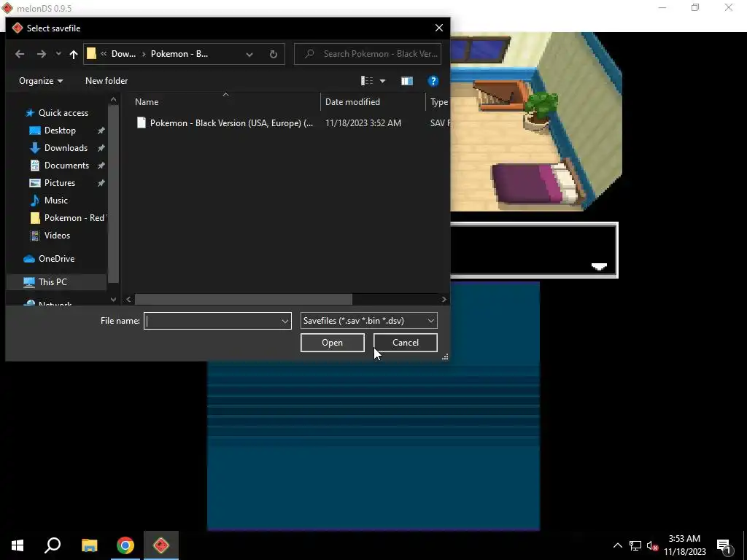The height and width of the screenshot is (560, 747).
Task: Create a New folder
Action: (107, 81)
